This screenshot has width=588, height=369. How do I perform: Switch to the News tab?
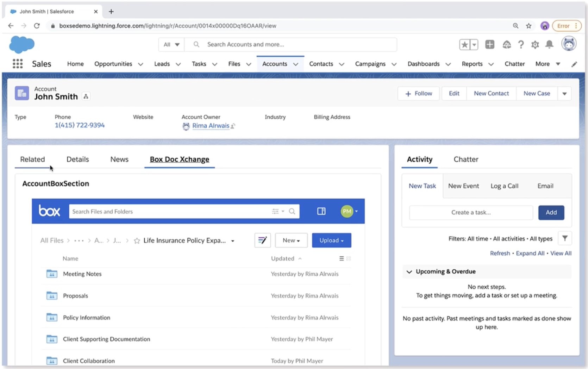[119, 159]
